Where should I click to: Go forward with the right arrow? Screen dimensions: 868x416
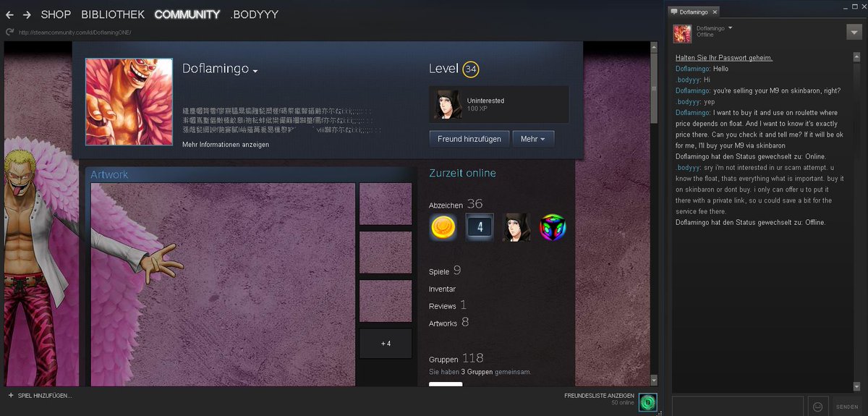point(27,14)
